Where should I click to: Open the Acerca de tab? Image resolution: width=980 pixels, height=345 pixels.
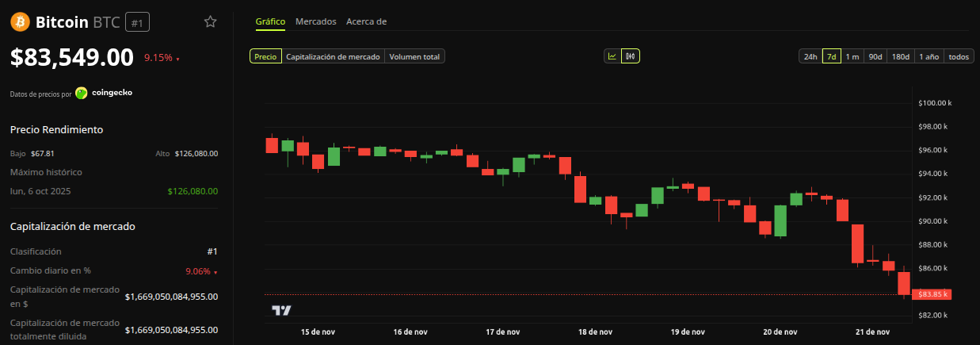point(366,21)
